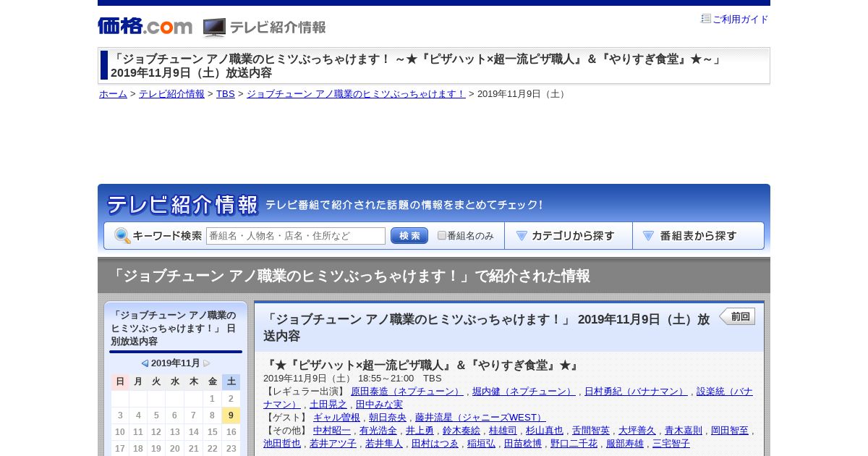
Task: Click the 土 Saturday column header
Action: tap(231, 381)
